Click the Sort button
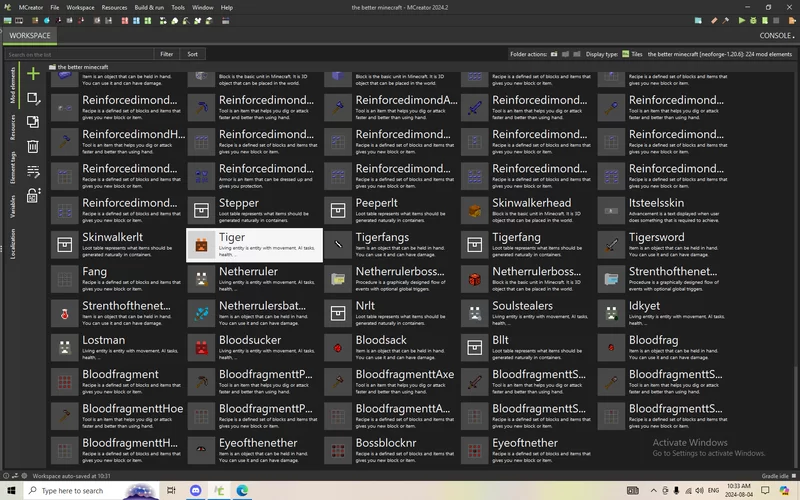The width and height of the screenshot is (800, 500). point(192,54)
